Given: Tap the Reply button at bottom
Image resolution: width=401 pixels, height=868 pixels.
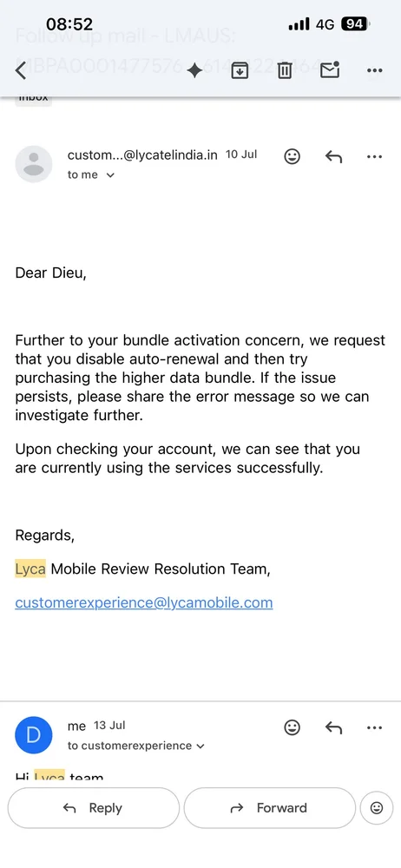Looking at the screenshot, I should pyautogui.click(x=93, y=807).
